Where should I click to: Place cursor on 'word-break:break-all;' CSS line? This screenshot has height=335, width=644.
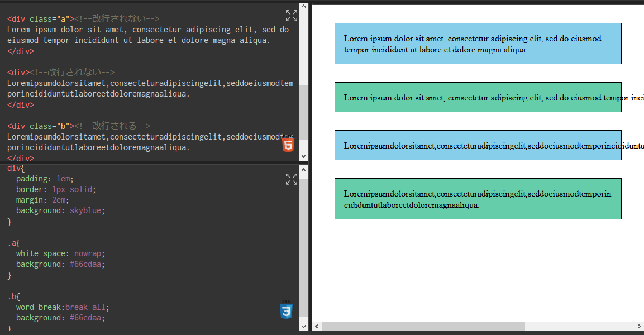click(63, 307)
